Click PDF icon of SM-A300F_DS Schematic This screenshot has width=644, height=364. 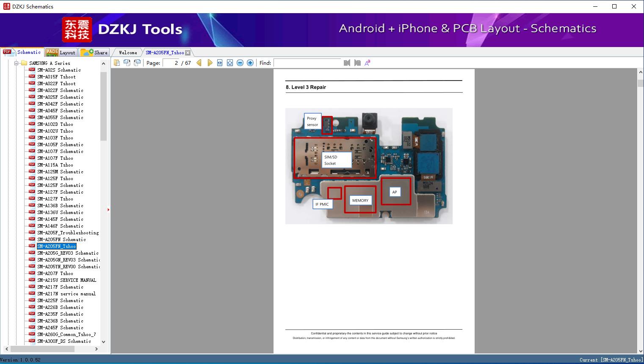[x=32, y=341]
